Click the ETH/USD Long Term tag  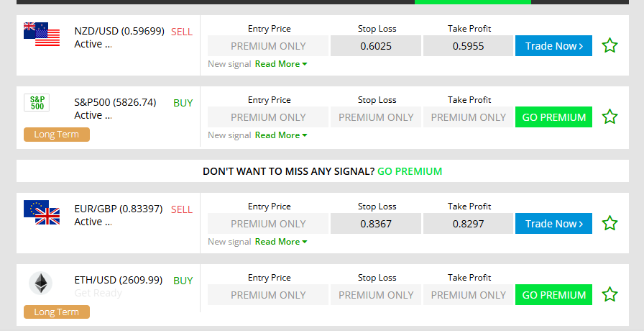[x=57, y=312]
